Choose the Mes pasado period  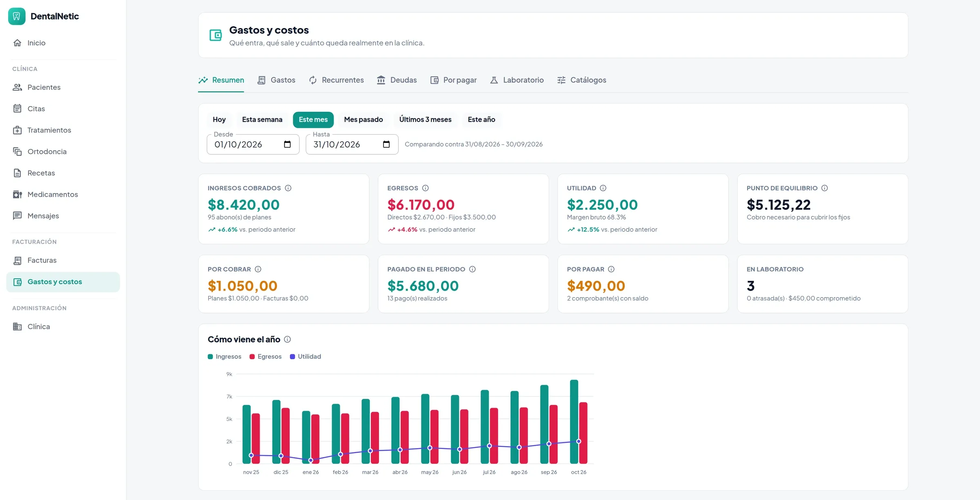(363, 120)
